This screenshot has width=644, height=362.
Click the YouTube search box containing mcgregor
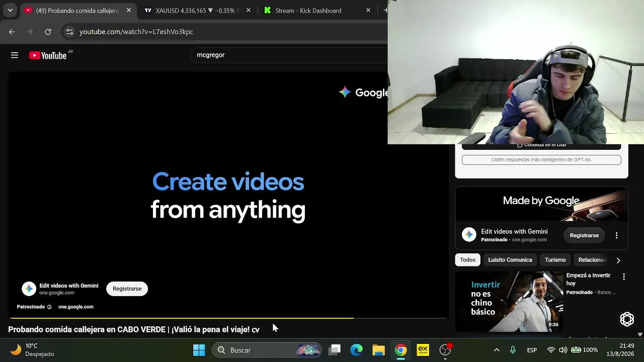289,55
